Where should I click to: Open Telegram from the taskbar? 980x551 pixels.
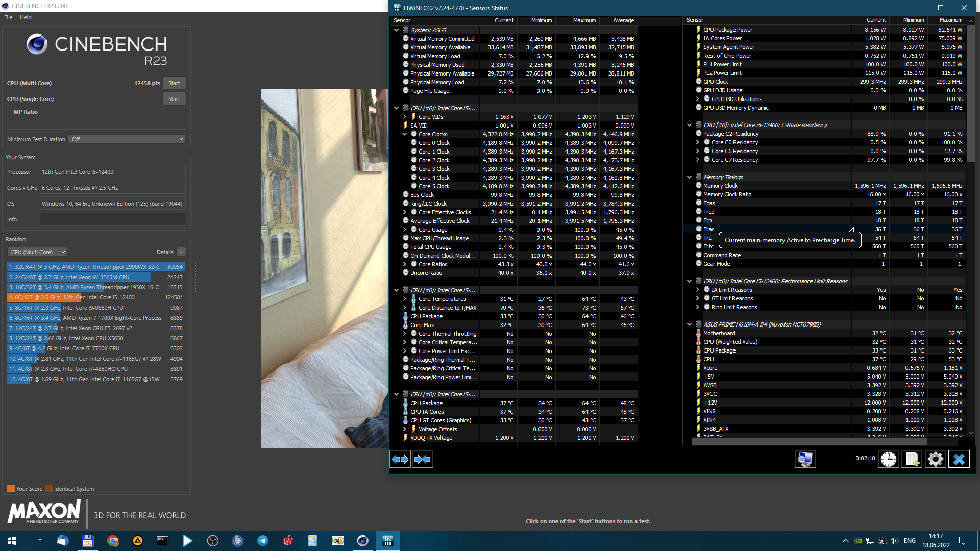pyautogui.click(x=263, y=541)
